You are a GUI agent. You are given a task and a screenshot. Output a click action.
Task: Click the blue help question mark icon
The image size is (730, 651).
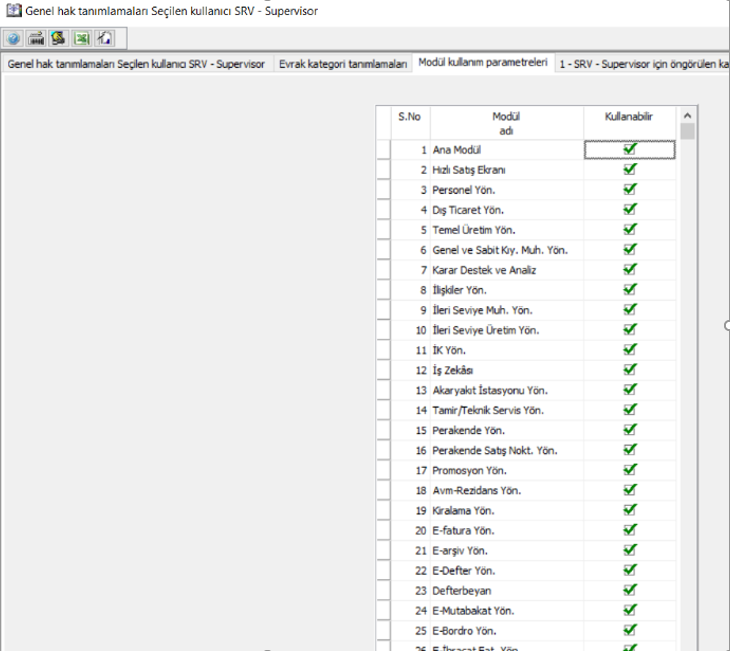(14, 39)
